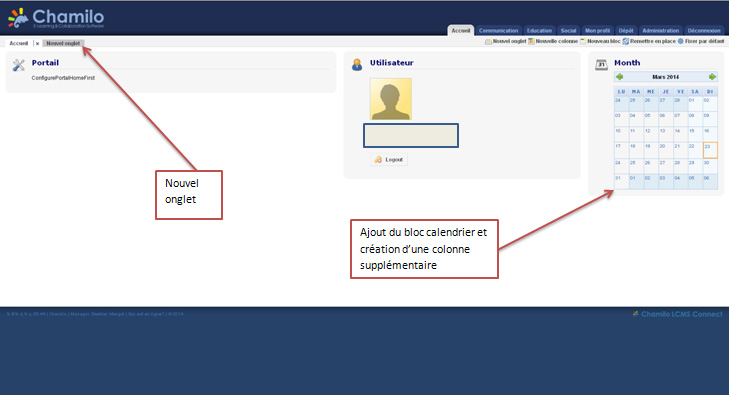This screenshot has height=395, width=729.
Task: Open the Accueil main navigation tab
Action: pyautogui.click(x=461, y=31)
